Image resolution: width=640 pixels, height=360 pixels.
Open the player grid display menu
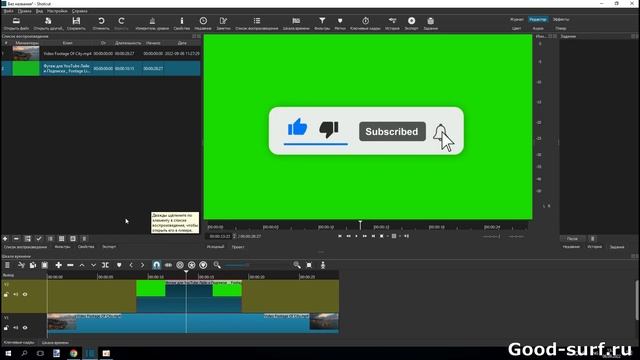394,236
